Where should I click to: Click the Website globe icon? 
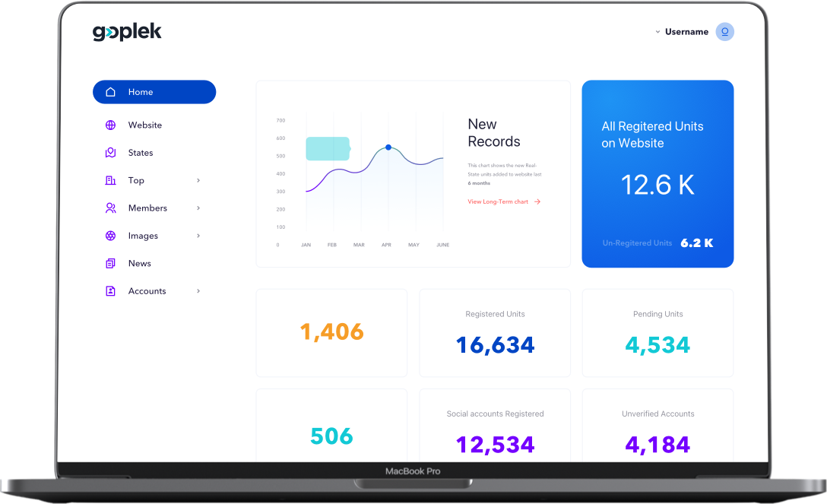[x=111, y=125]
